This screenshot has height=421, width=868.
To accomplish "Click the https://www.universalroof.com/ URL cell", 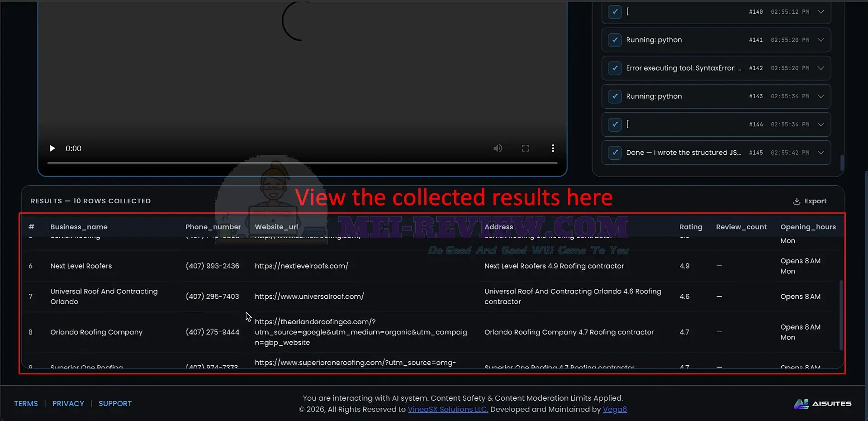I will [x=309, y=297].
